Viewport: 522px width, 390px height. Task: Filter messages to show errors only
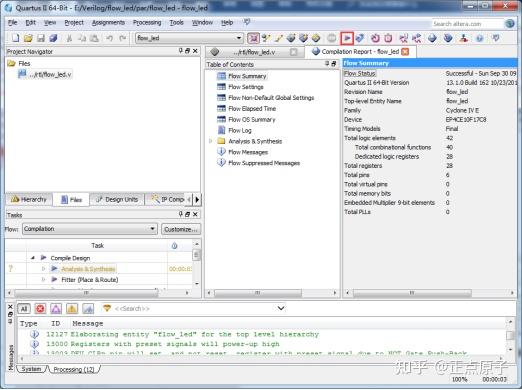pyautogui.click(x=40, y=309)
